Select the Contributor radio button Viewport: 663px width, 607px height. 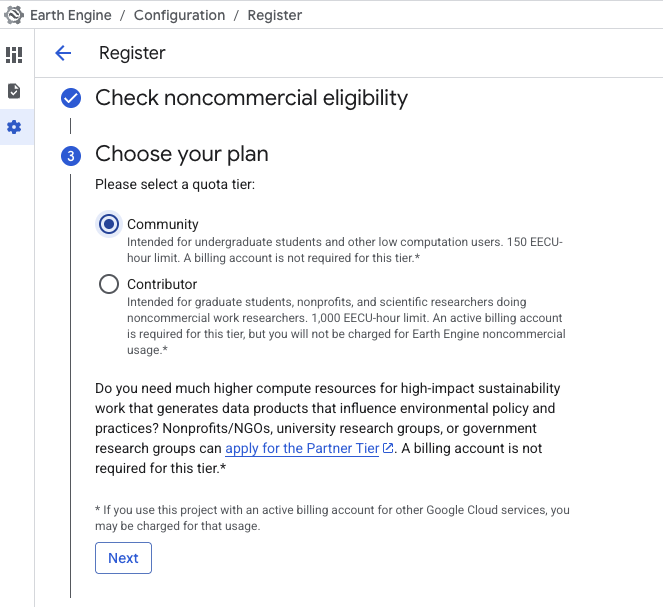(x=109, y=284)
